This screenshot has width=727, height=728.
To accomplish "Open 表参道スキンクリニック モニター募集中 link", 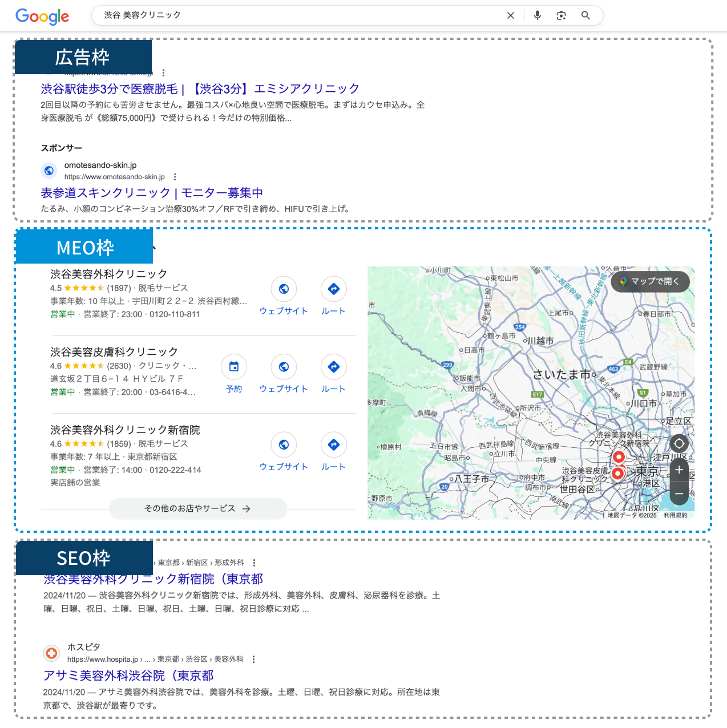I will tap(152, 193).
